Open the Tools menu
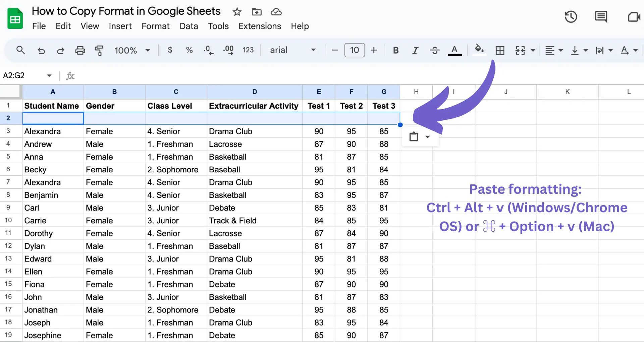Screen dimensions: 644x342 (218, 26)
